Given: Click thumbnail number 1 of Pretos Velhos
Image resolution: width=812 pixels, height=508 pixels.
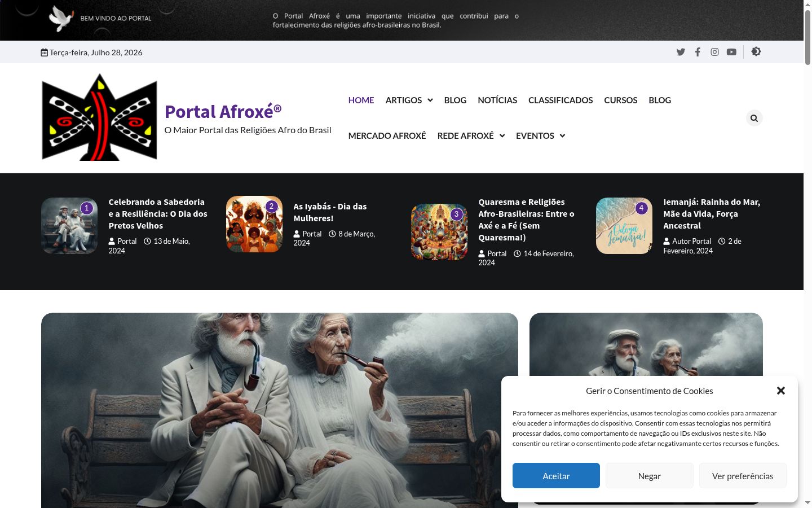Looking at the screenshot, I should point(69,226).
